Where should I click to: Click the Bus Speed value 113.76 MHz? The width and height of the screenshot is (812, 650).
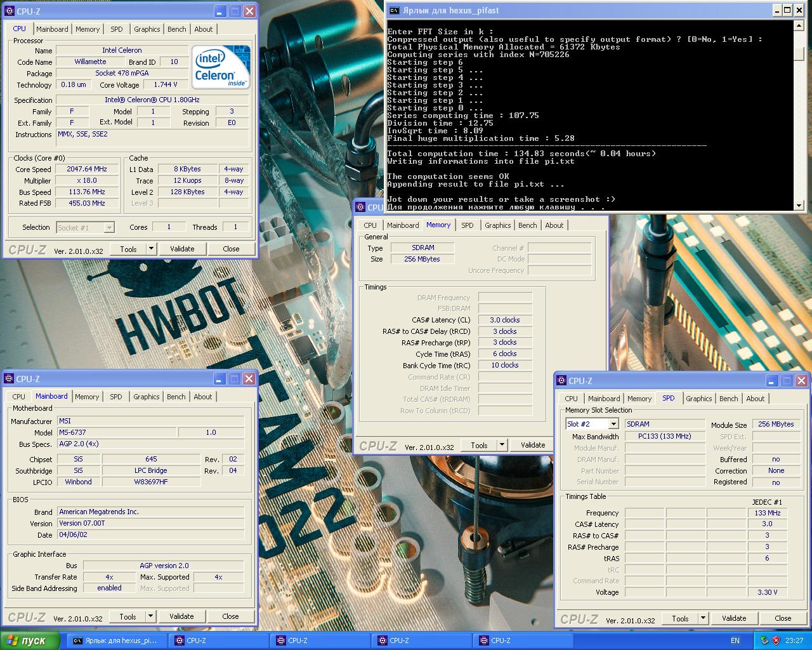(87, 192)
